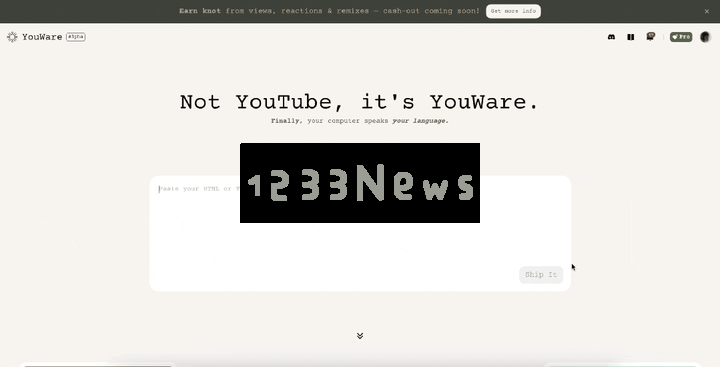Click the YouWare logo icon

(12, 37)
